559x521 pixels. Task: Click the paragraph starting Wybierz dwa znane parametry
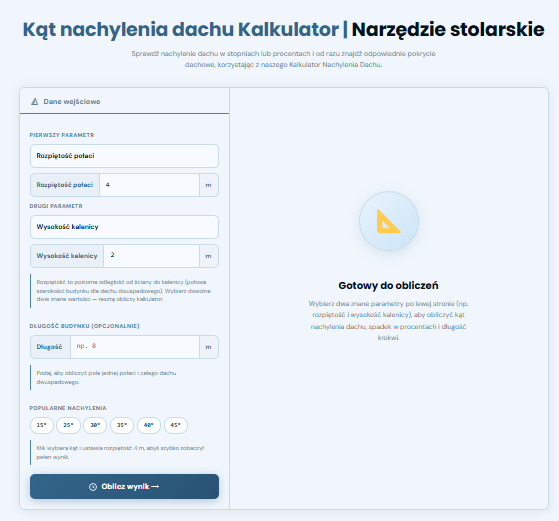coord(388,321)
